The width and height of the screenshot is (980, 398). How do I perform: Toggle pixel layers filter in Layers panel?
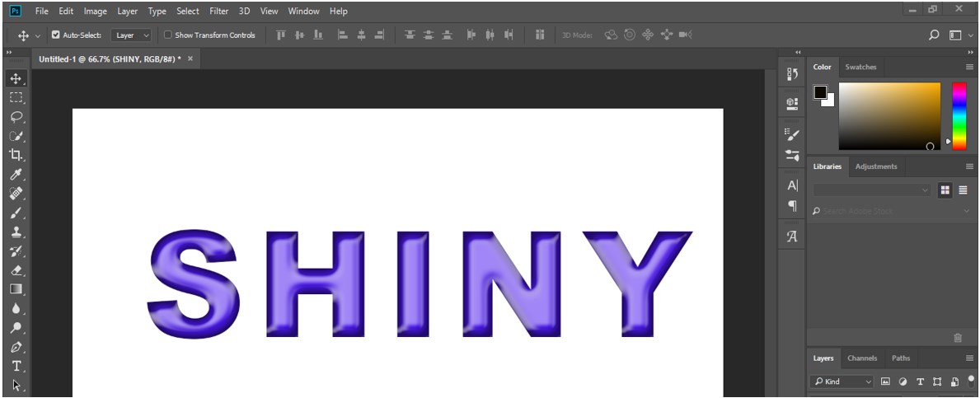tap(885, 382)
